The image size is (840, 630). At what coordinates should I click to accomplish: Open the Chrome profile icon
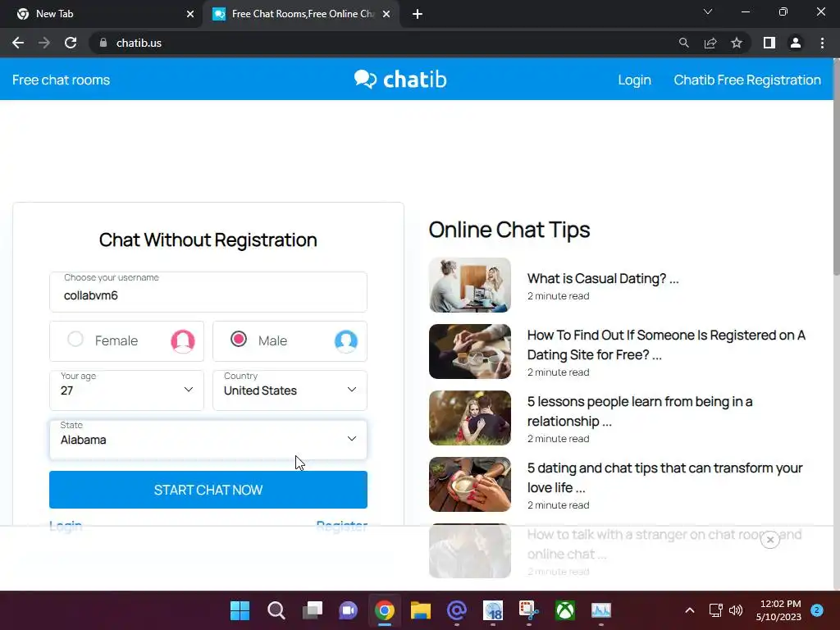click(796, 43)
